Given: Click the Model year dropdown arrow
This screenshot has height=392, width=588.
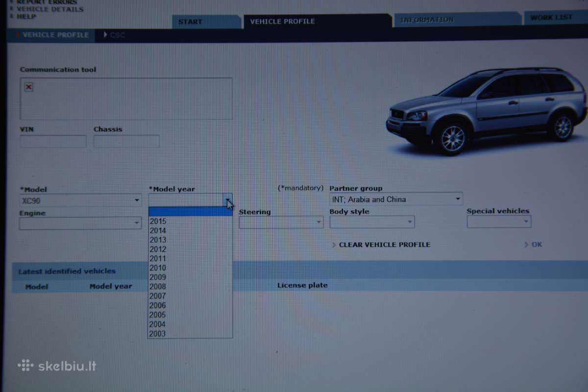Looking at the screenshot, I should 228,200.
